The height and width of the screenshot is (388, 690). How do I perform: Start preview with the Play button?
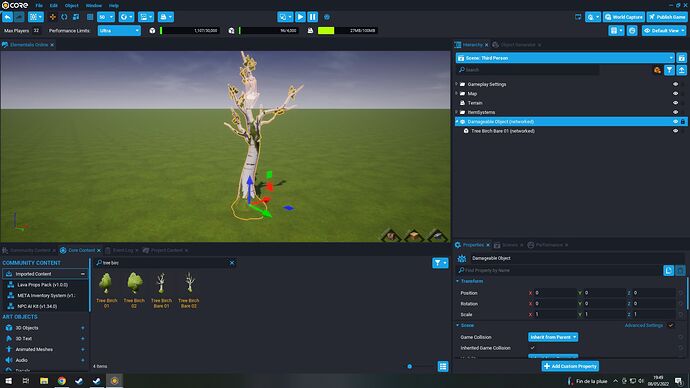click(x=300, y=17)
